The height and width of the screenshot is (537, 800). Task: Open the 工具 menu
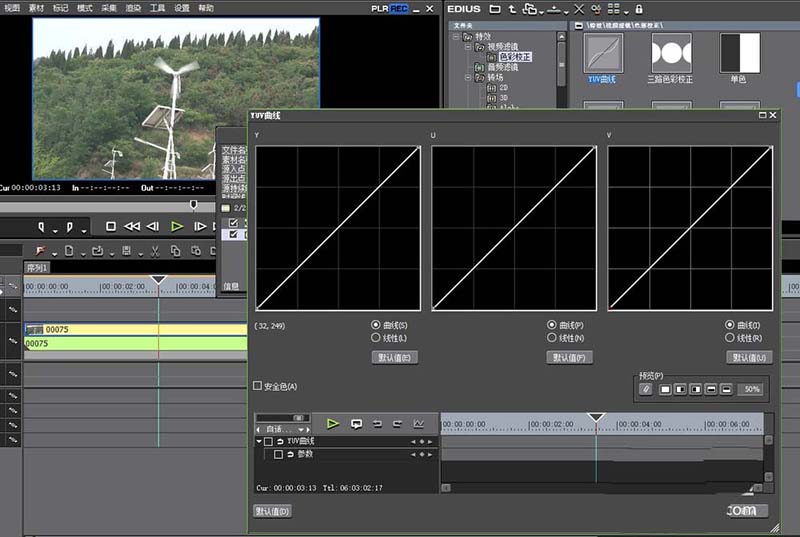pyautogui.click(x=157, y=7)
